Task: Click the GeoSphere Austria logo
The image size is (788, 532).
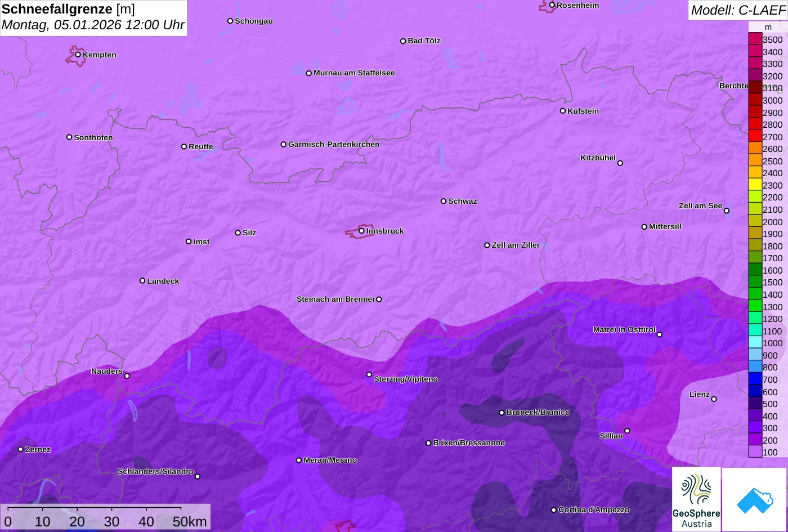Action: coord(696,499)
